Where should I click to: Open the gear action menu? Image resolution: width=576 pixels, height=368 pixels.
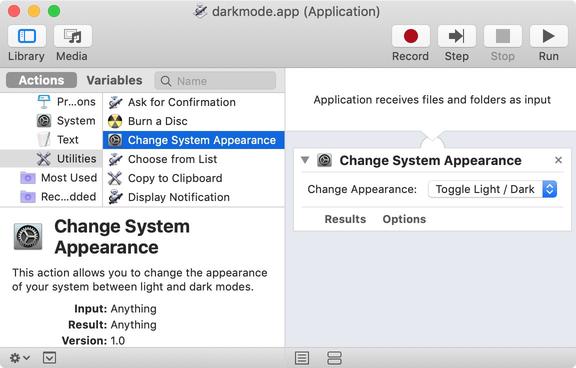pyautogui.click(x=20, y=358)
